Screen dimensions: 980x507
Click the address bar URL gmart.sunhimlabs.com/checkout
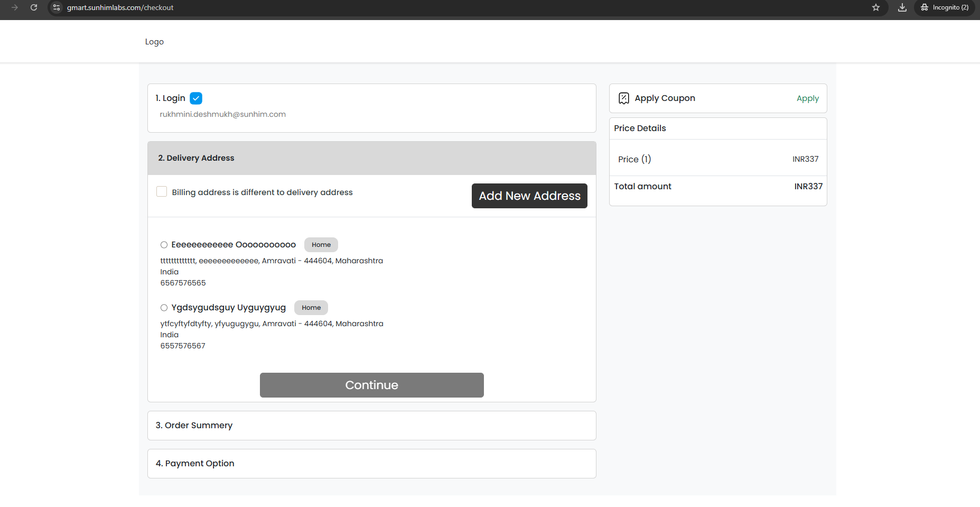120,7
